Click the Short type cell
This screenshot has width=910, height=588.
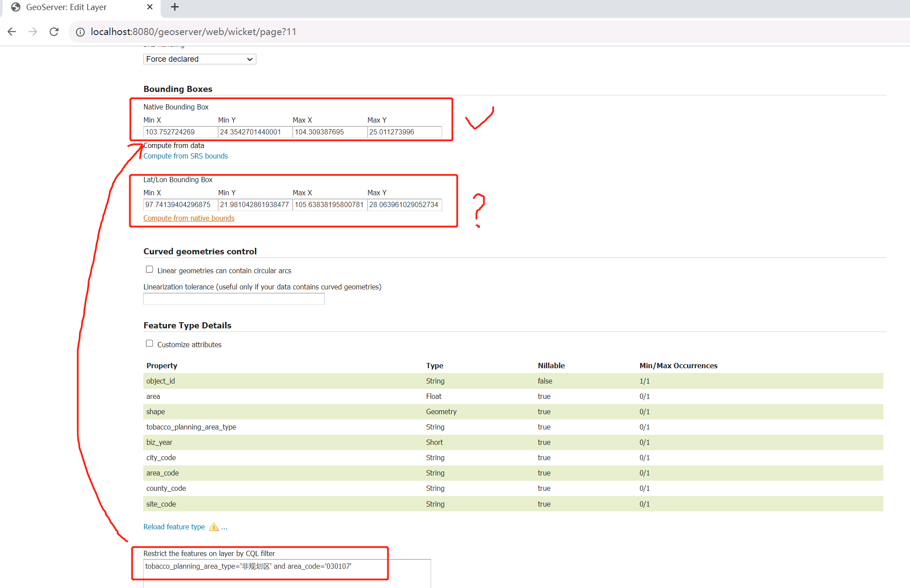click(434, 442)
